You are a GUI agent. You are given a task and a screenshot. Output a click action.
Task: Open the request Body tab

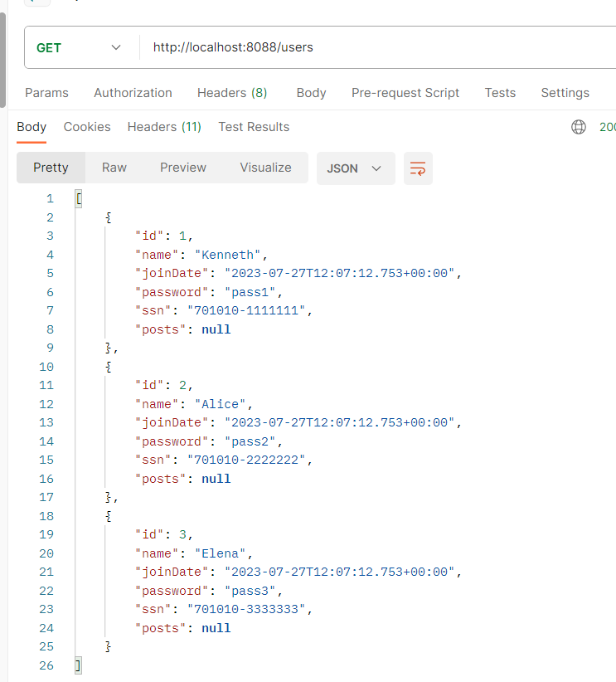(311, 93)
